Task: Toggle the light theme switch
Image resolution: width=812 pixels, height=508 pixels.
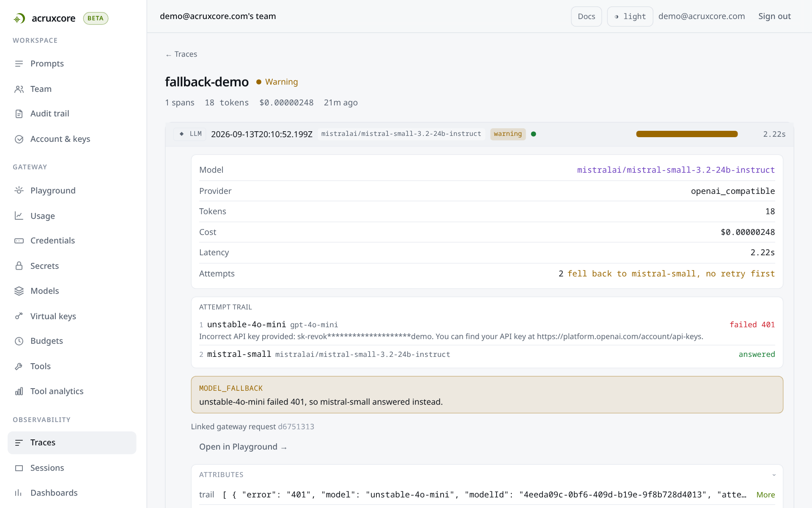Action: click(x=630, y=17)
